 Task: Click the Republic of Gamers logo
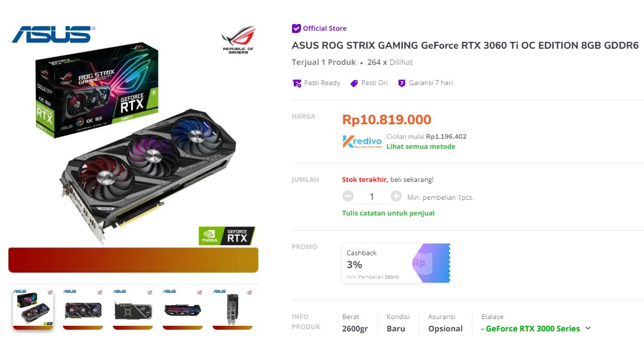(238, 39)
